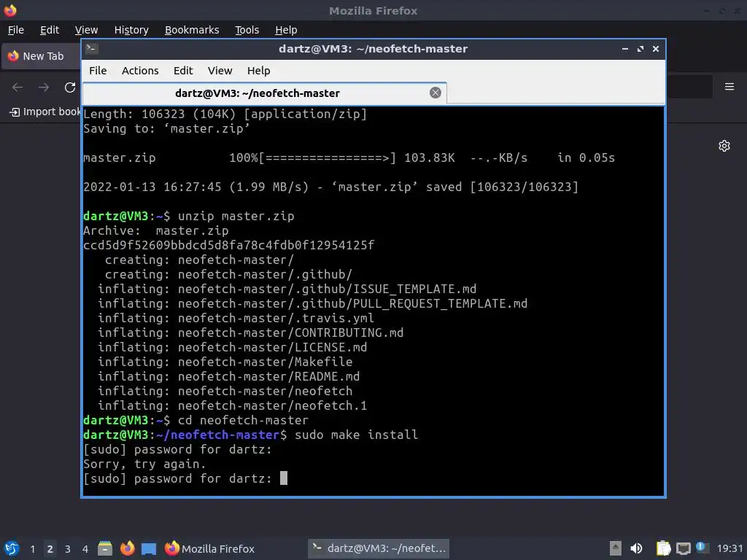Click Firefox back arrow button
Image resolution: width=747 pixels, height=560 pixels.
pyautogui.click(x=18, y=87)
